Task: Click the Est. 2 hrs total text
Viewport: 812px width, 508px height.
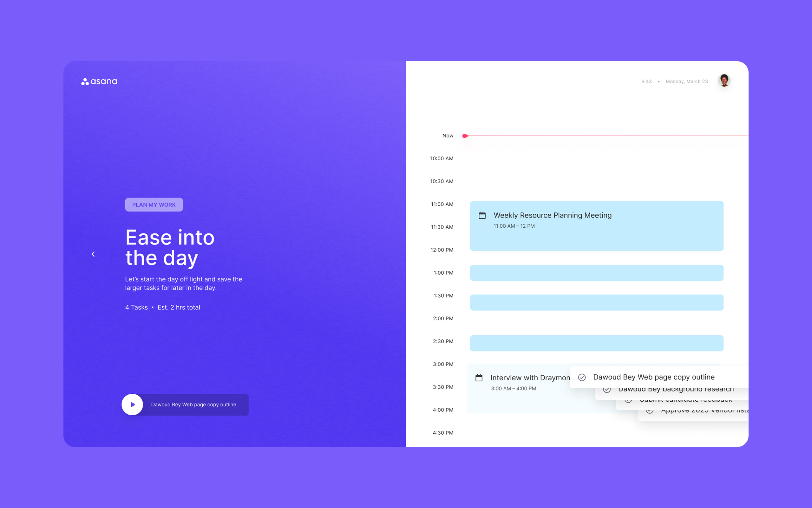Action: tap(179, 307)
